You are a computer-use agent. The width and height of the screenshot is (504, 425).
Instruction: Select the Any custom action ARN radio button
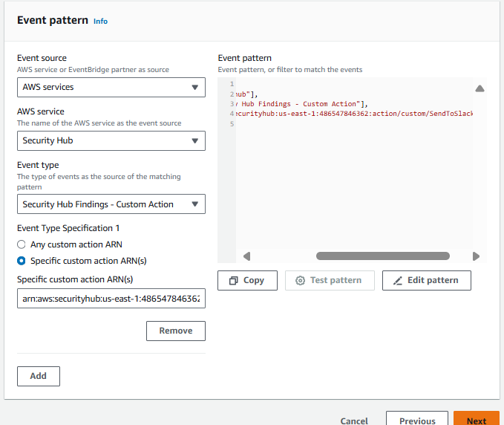[x=22, y=244]
